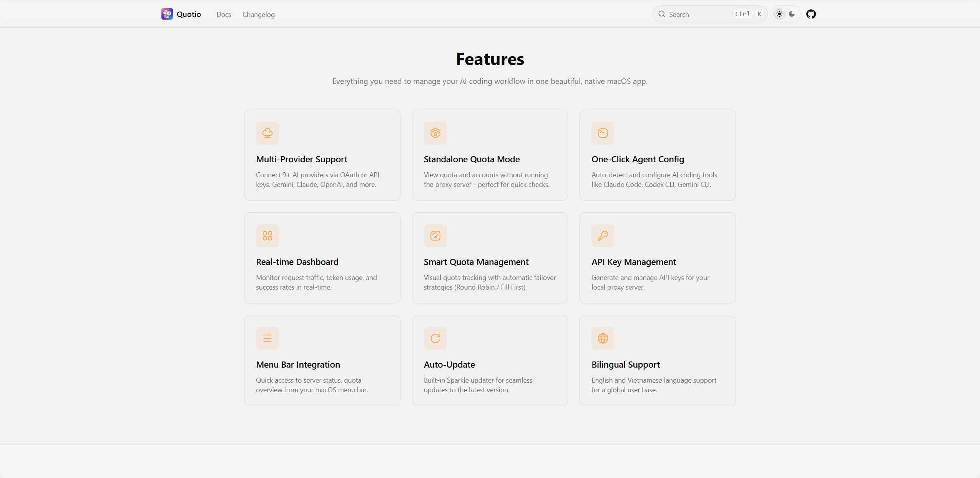
Task: Open the Docs navigation item
Action: [x=224, y=15]
